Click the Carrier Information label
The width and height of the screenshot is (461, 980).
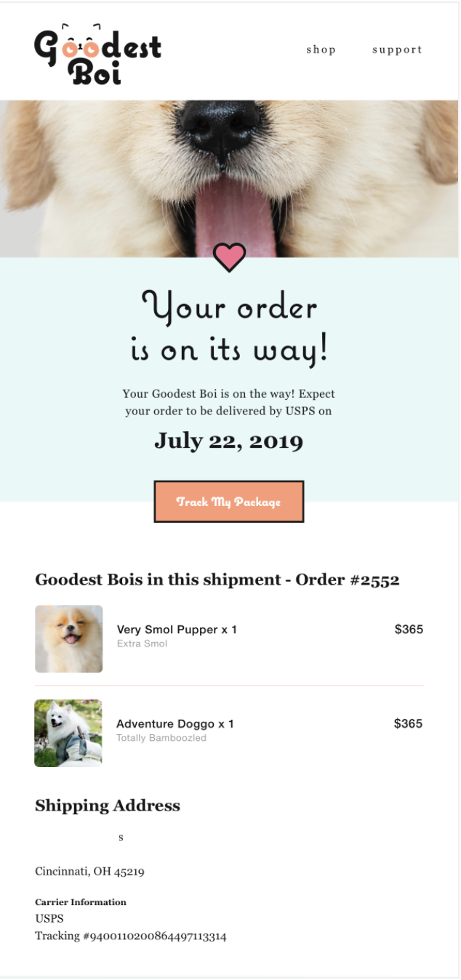tap(81, 902)
